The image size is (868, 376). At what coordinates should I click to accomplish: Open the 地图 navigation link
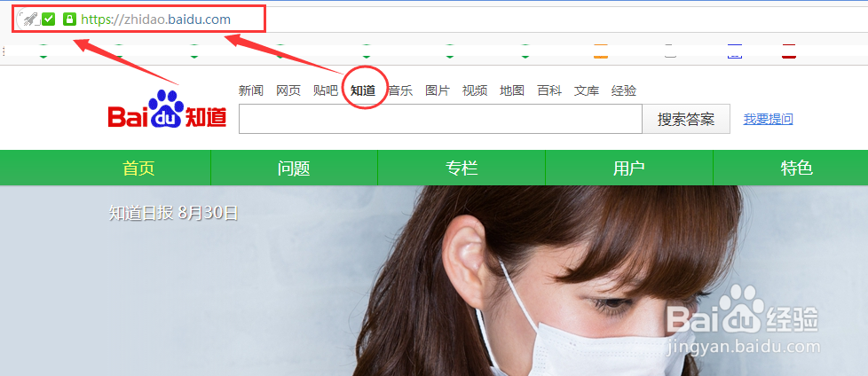(x=512, y=90)
